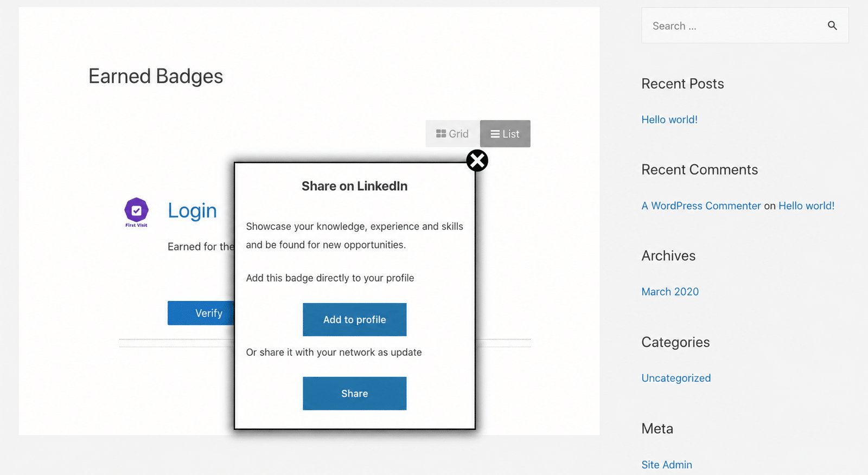868x475 pixels.
Task: Click the Meta heading
Action: click(x=657, y=428)
